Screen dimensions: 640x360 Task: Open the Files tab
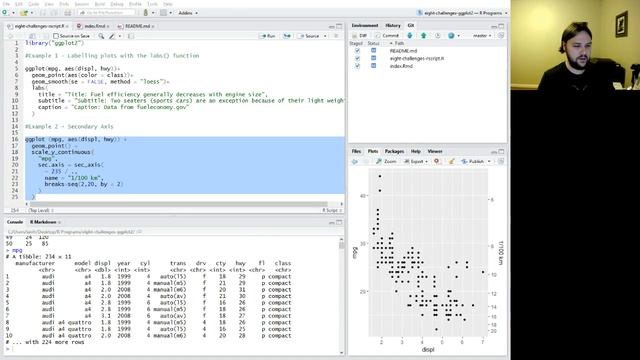pos(356,151)
